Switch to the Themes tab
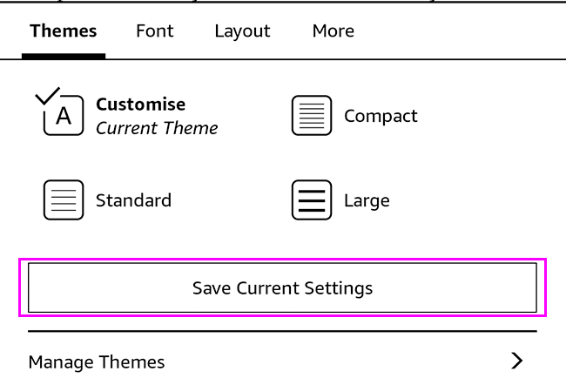566x392 pixels. [x=63, y=31]
